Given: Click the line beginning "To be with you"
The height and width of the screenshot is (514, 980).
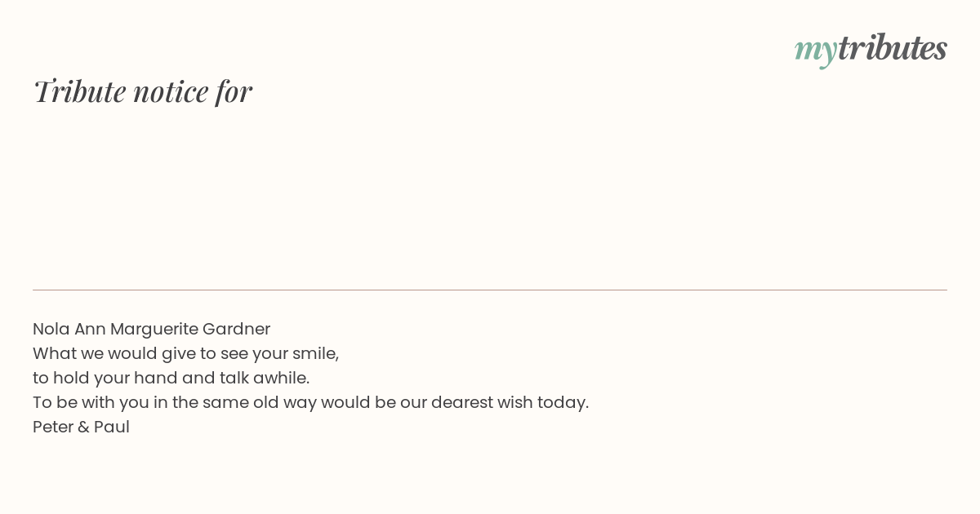Looking at the screenshot, I should [x=310, y=402].
